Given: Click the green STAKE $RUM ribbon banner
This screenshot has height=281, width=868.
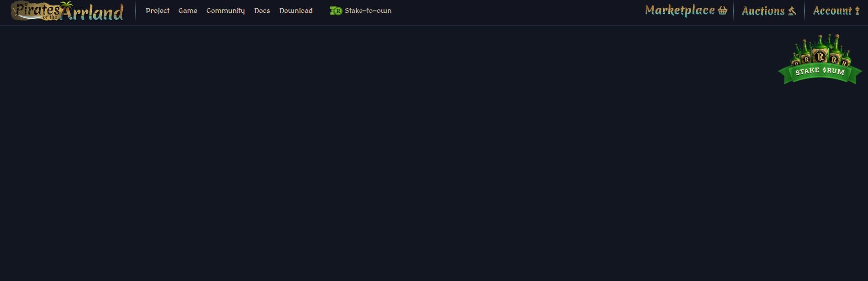Looking at the screenshot, I should point(820,73).
